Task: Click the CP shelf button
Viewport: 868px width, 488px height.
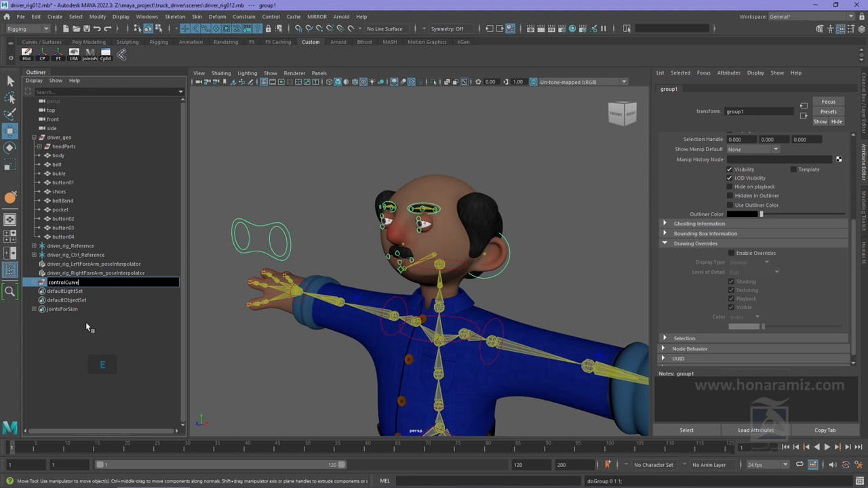Action: pos(43,54)
